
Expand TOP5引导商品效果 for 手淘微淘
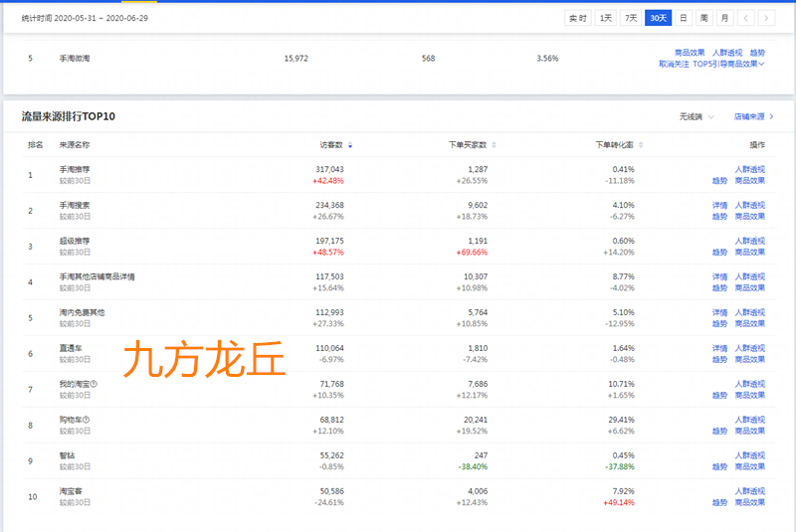pyautogui.click(x=728, y=64)
